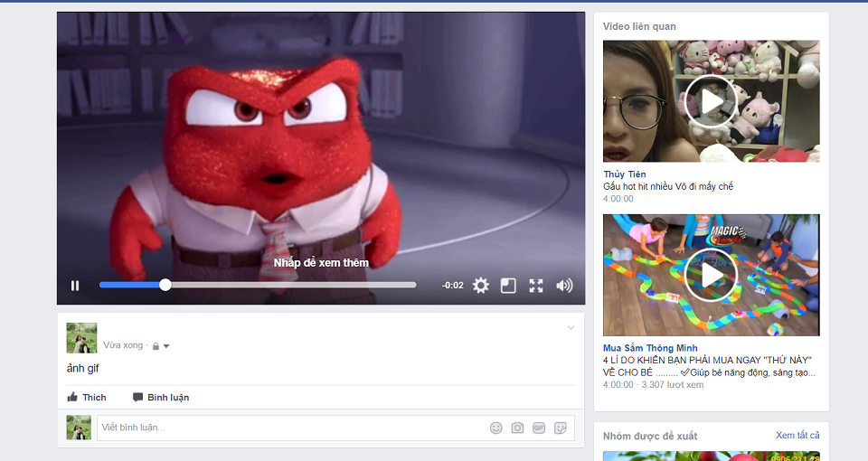Play the Magic Tracks related video
This screenshot has height=461, width=868.
click(x=712, y=275)
